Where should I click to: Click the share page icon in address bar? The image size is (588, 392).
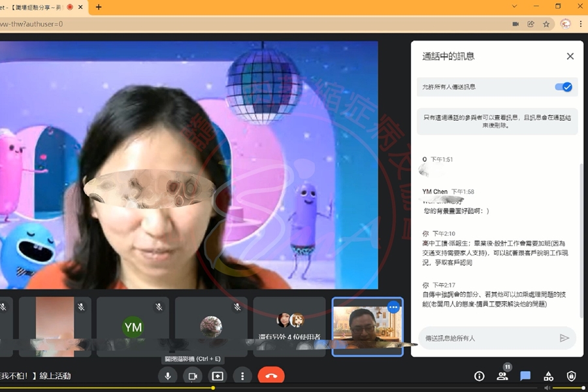point(531,24)
